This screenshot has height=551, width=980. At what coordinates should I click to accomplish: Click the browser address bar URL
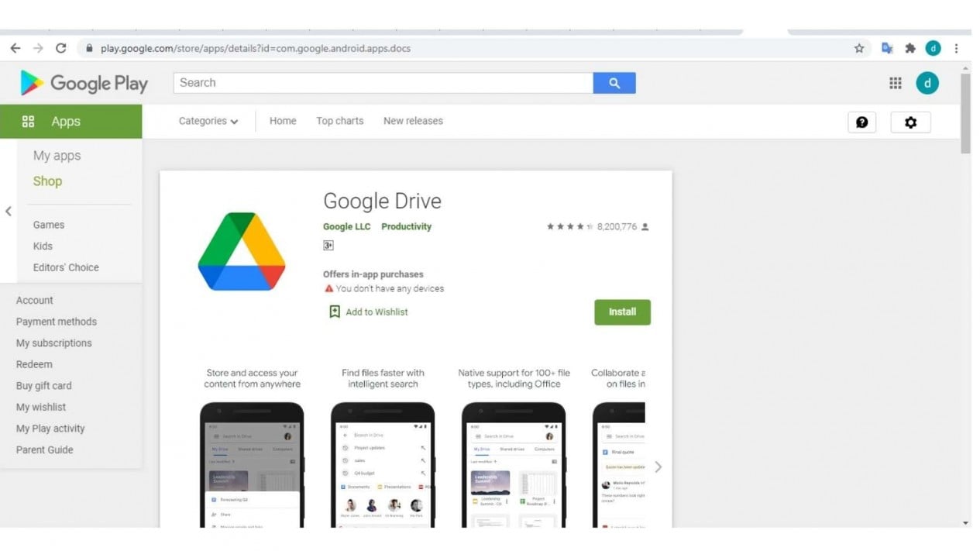coord(256,48)
